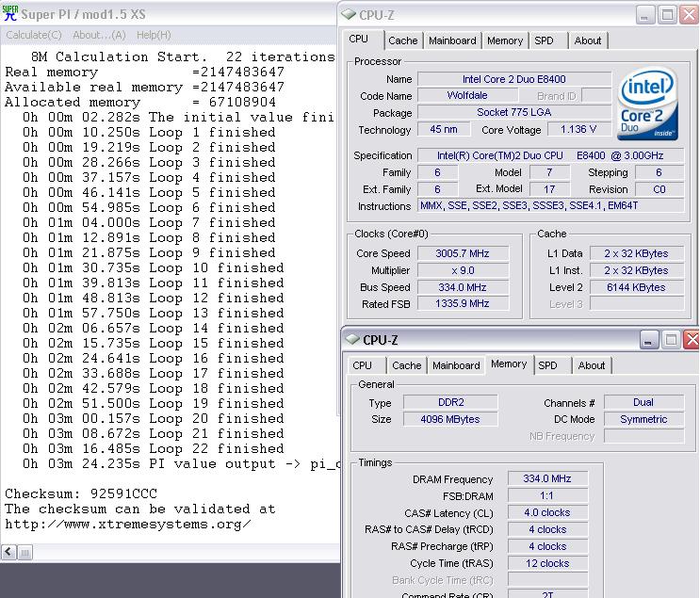Click the Level 2 cache value '6144 KBytes'
Viewport: 700px width, 598px height.
(x=636, y=287)
